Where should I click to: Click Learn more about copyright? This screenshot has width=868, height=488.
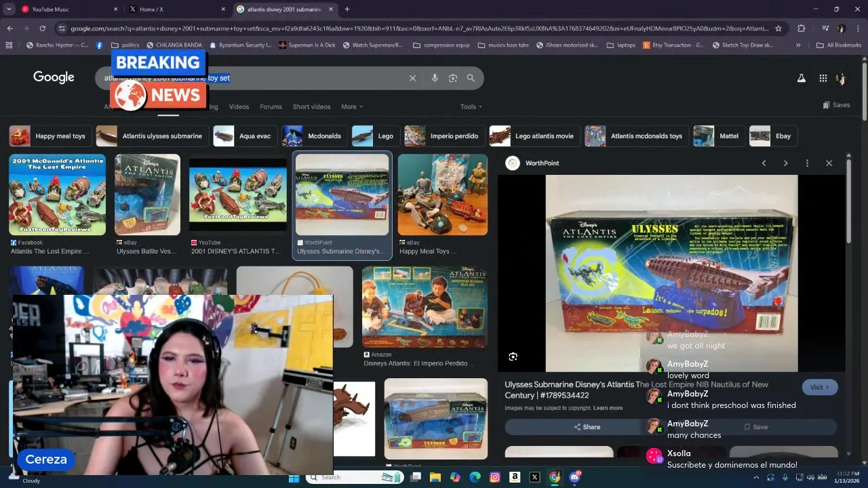click(608, 408)
